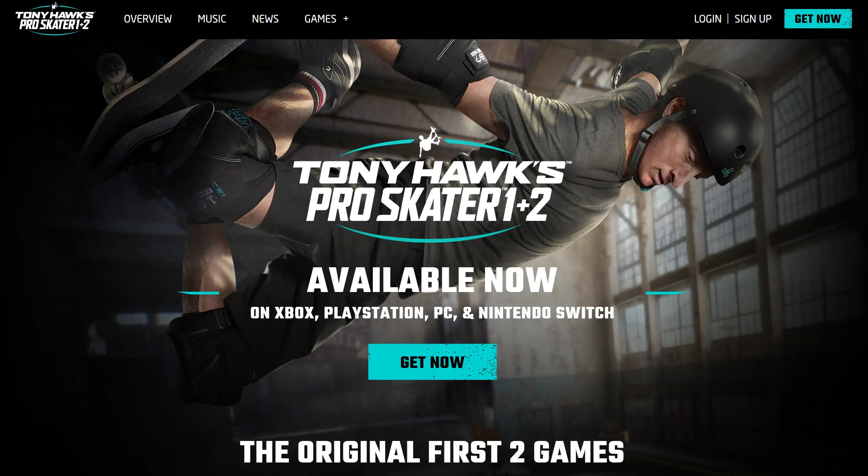Screen dimensions: 868x476
Task: Click the GET NOW button in the header
Action: 818,19
